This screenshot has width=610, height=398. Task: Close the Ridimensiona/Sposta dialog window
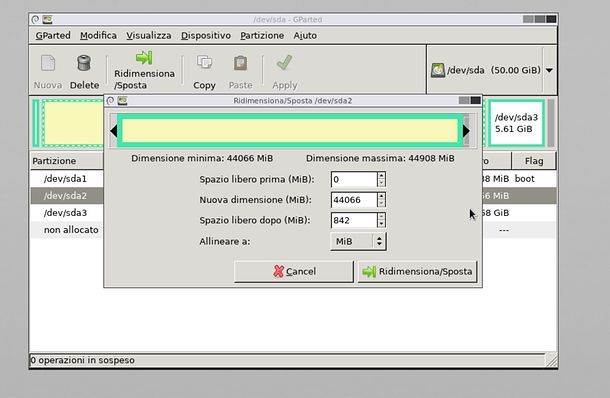(x=475, y=100)
